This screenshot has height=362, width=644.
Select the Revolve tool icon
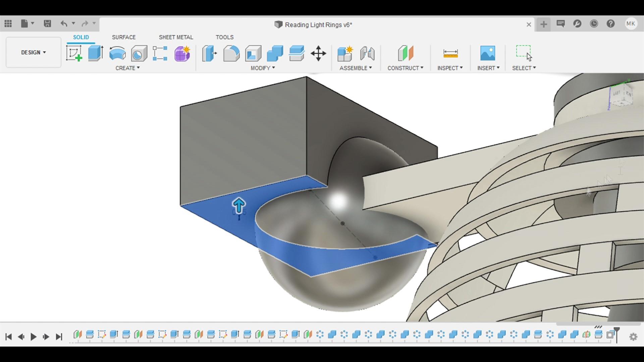click(117, 53)
